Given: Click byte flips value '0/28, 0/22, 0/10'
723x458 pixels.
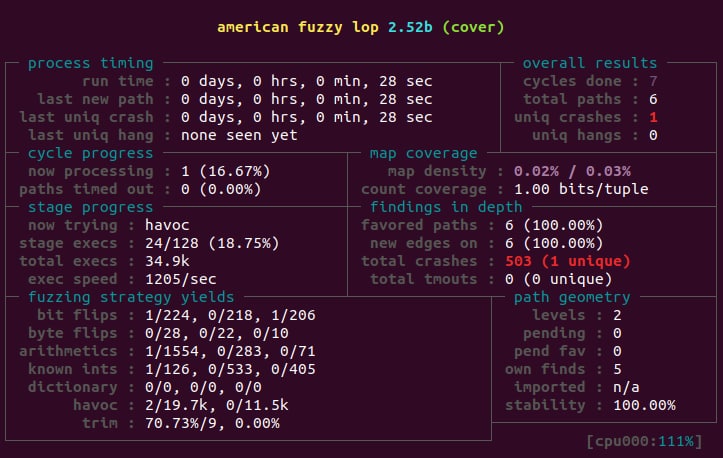Looking at the screenshot, I should point(217,333).
